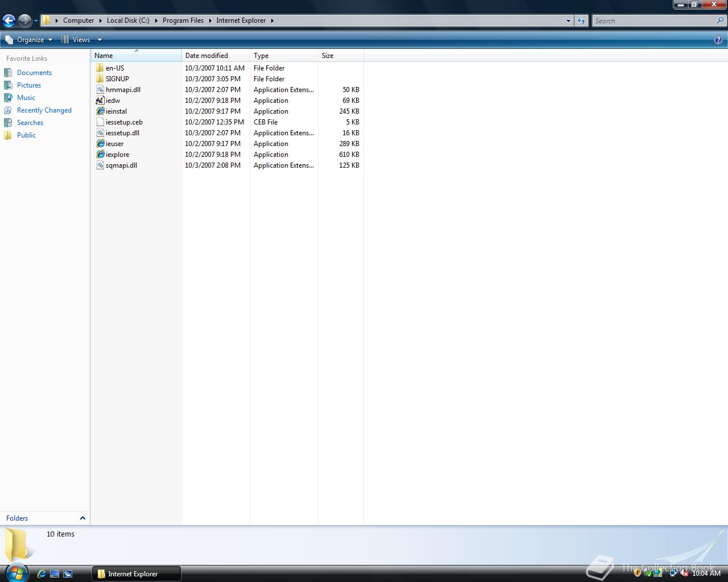728x582 pixels.
Task: Sort by Name column header
Action: (x=136, y=56)
